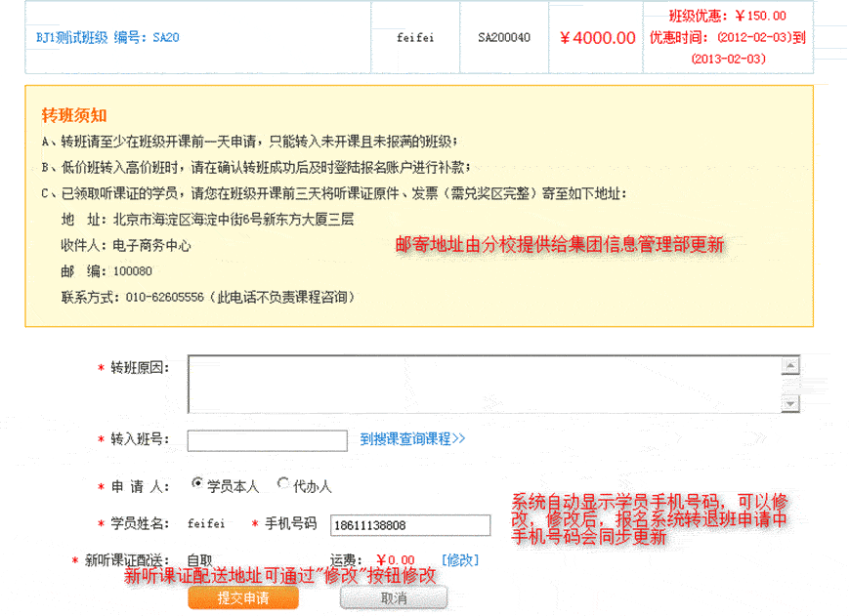
Task: Open the BJ1测试班级 class link
Action: 107,38
